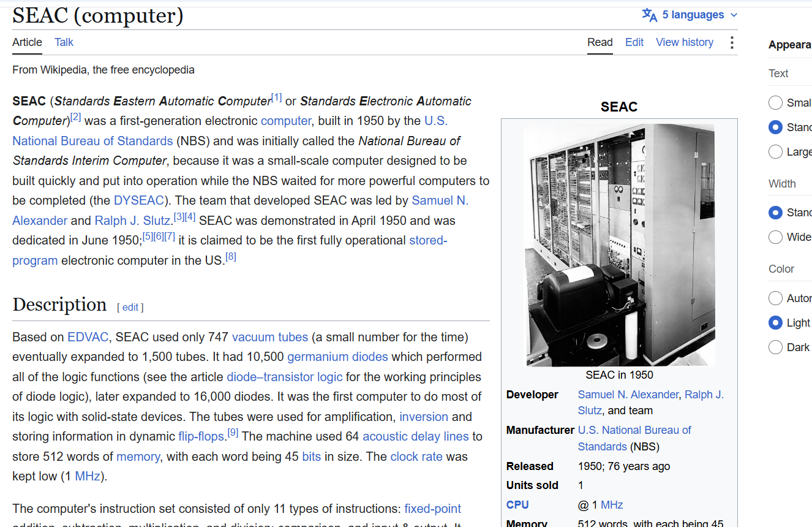
Task: Open the translate languages icon
Action: (x=649, y=15)
